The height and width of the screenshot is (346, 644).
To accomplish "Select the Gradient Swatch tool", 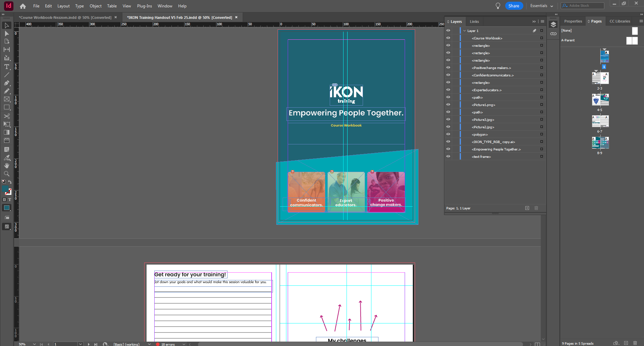I will pos(6,132).
